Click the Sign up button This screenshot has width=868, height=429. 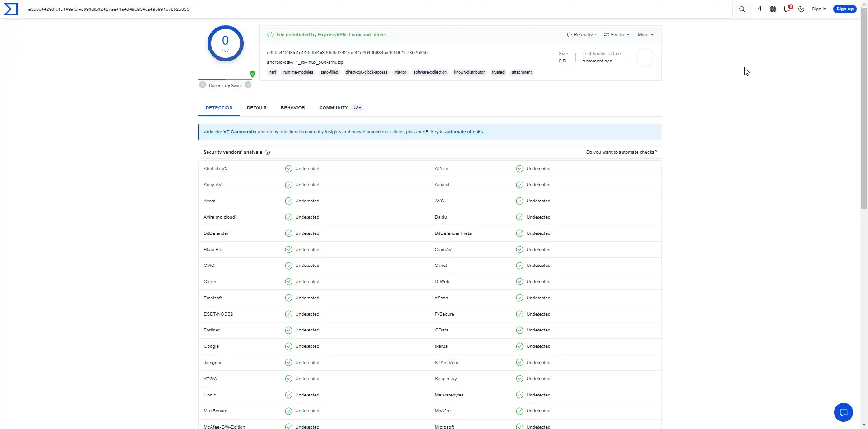click(x=844, y=9)
